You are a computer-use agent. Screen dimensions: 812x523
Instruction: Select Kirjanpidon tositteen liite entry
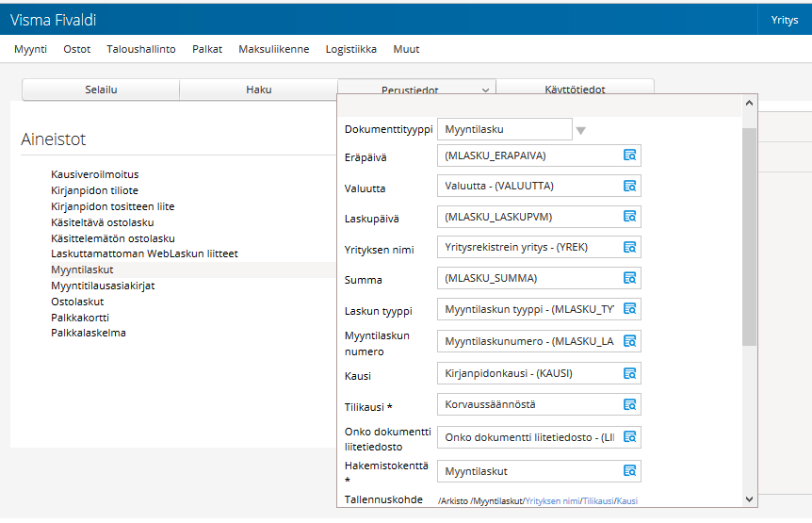click(x=112, y=206)
